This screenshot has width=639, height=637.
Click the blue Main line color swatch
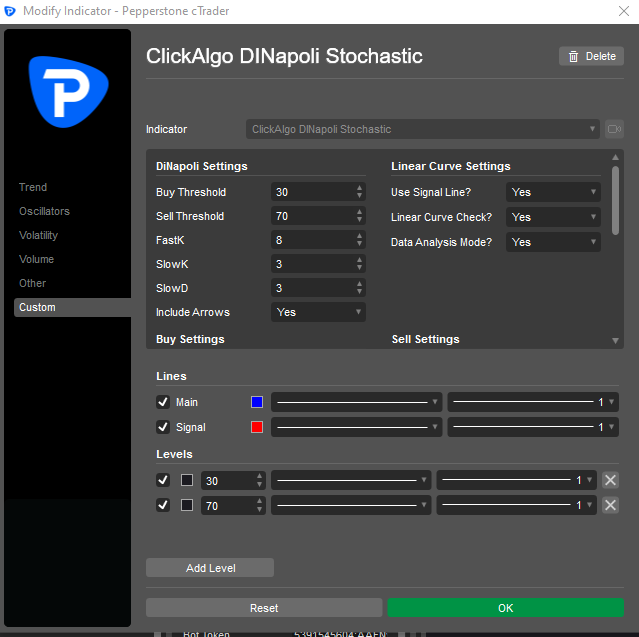click(x=257, y=402)
